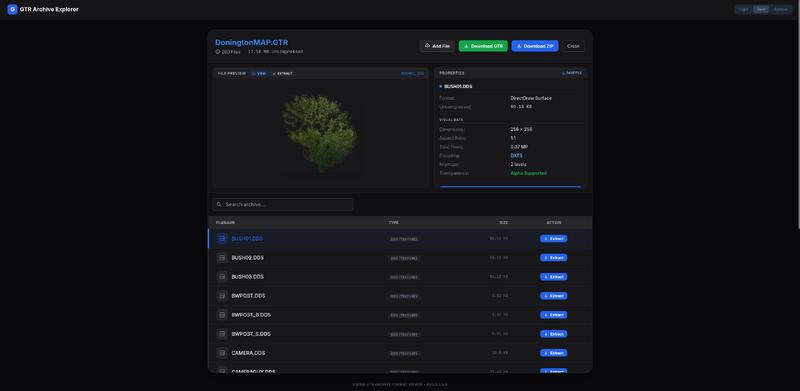Select the BUSH03.DDS filename
800x391 pixels.
tap(247, 277)
